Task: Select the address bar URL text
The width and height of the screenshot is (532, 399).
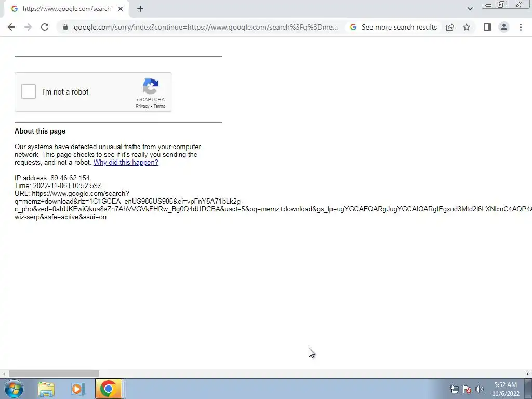Action: [206, 27]
